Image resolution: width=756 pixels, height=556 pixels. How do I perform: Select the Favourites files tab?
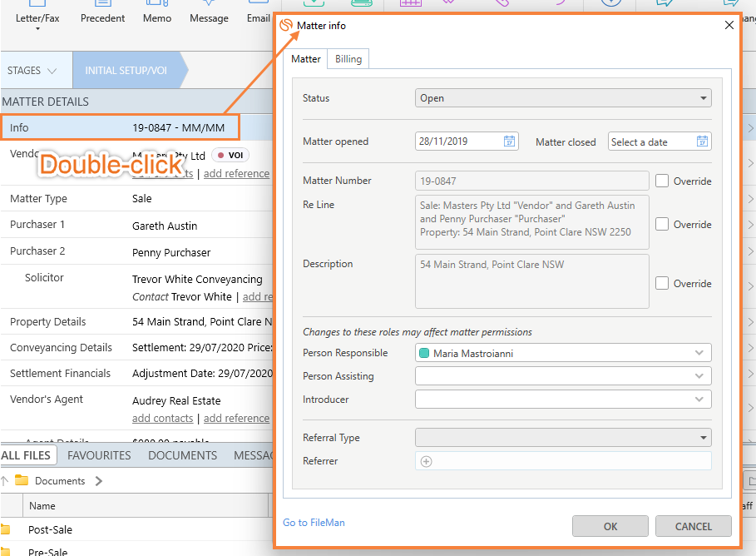pyautogui.click(x=99, y=455)
